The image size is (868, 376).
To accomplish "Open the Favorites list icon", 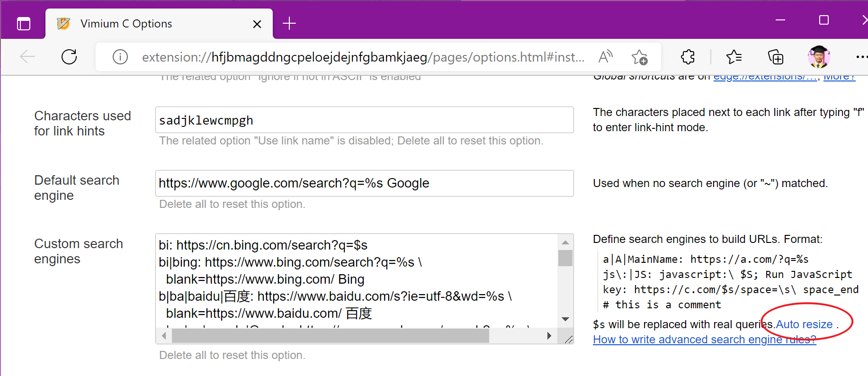I will pos(734,57).
